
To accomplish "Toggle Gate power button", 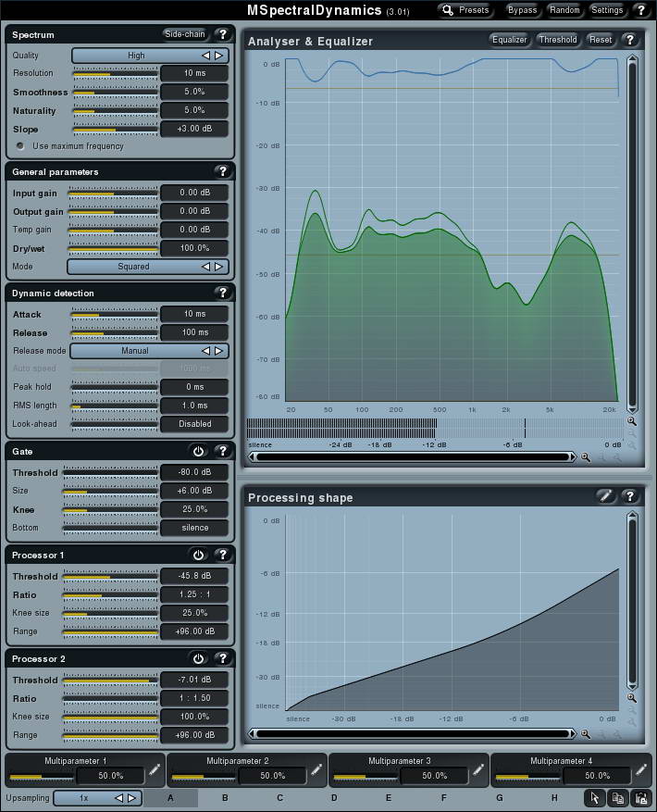I will 198,451.
